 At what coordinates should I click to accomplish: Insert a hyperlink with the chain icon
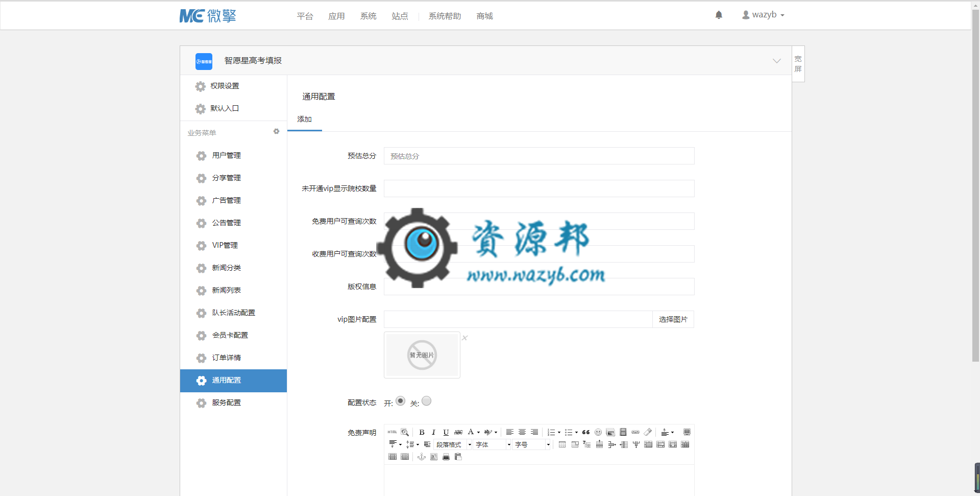coord(635,432)
